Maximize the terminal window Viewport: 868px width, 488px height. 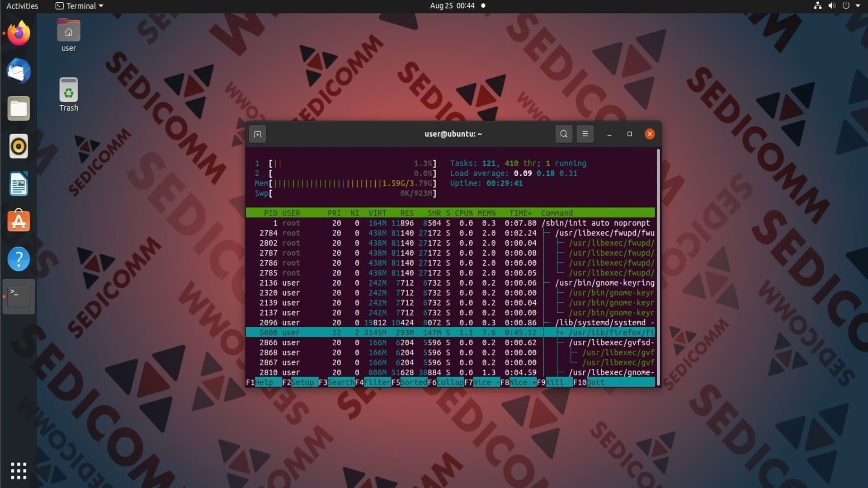[x=629, y=134]
